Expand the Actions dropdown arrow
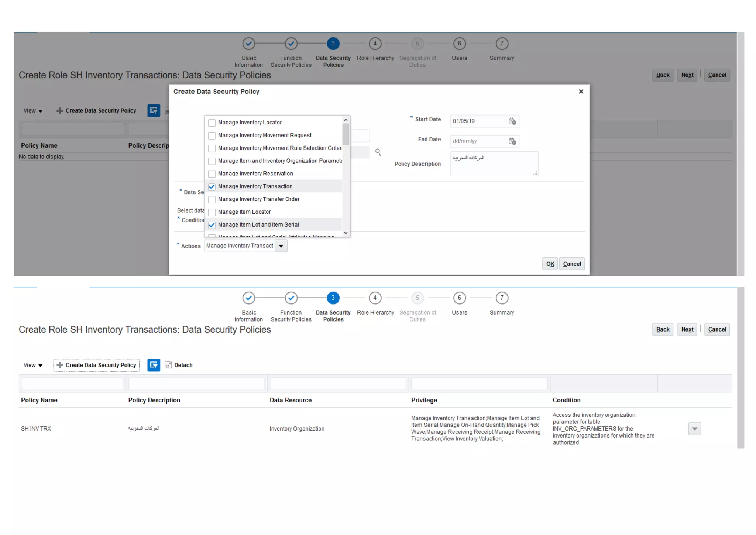 pos(281,246)
